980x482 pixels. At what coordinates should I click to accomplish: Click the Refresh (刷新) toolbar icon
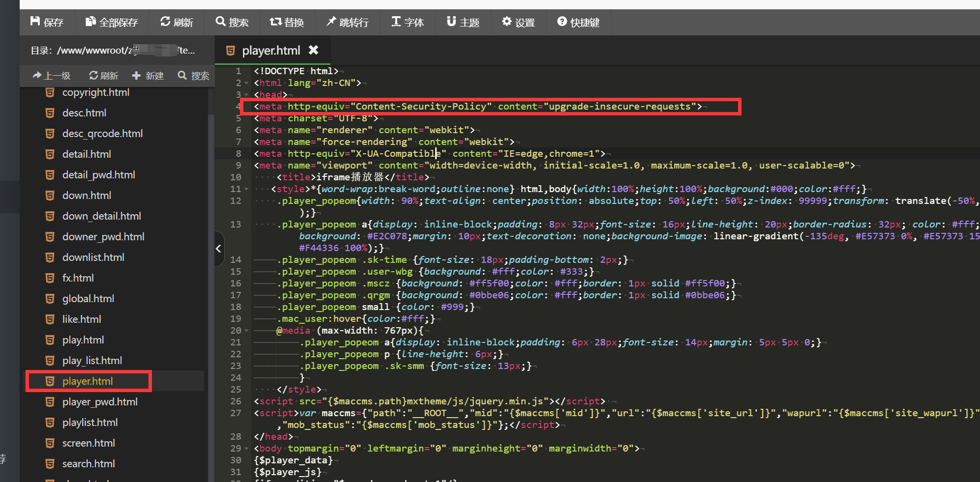pos(177,22)
